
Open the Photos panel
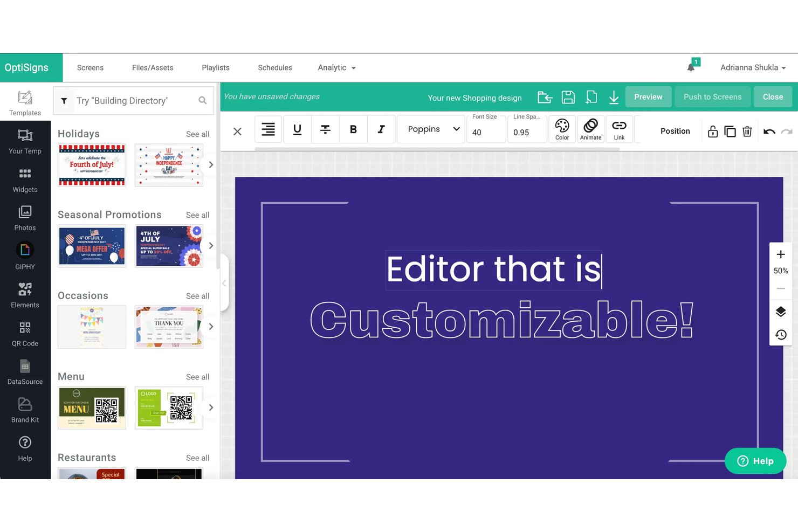tap(25, 218)
